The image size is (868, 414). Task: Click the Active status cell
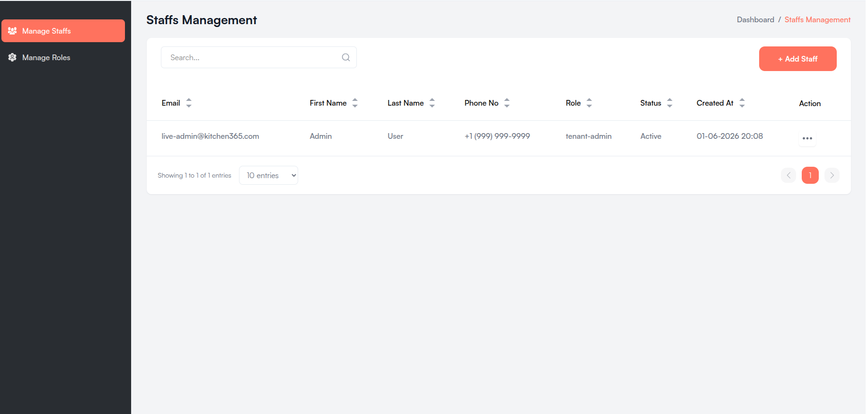651,136
